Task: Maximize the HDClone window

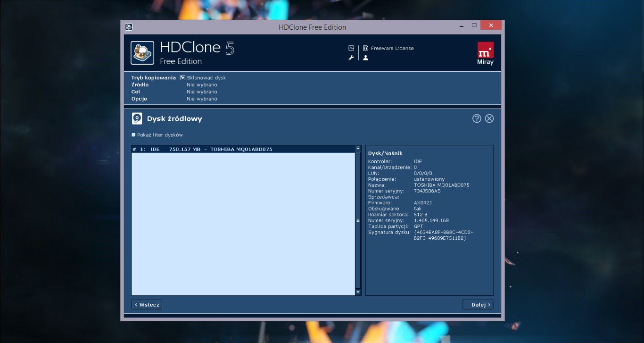Action: coord(474,25)
